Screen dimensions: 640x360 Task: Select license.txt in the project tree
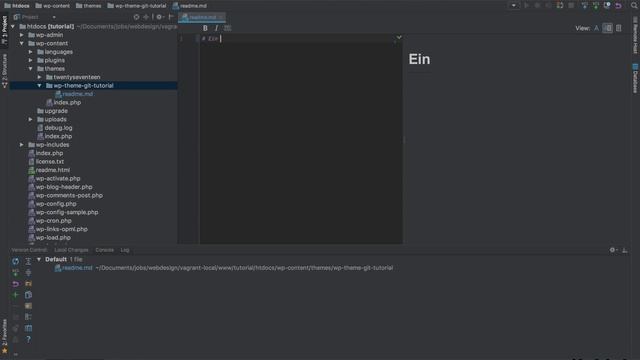[x=49, y=162]
